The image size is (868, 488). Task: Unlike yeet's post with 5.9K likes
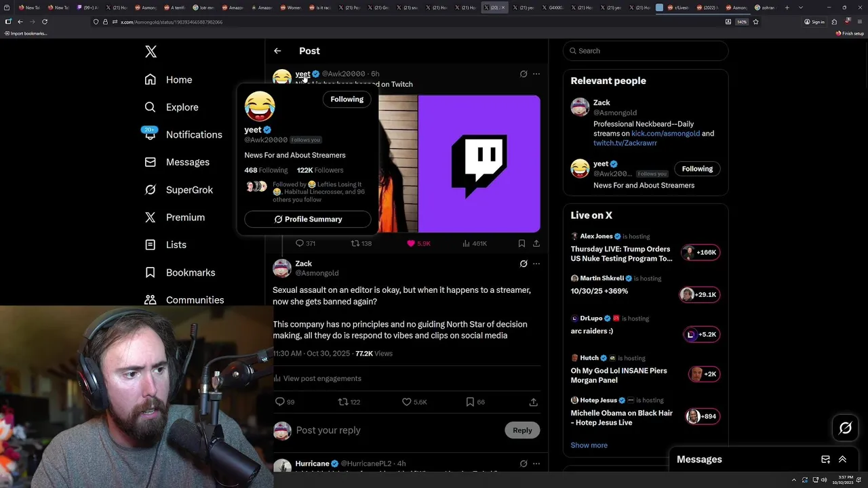coord(418,243)
